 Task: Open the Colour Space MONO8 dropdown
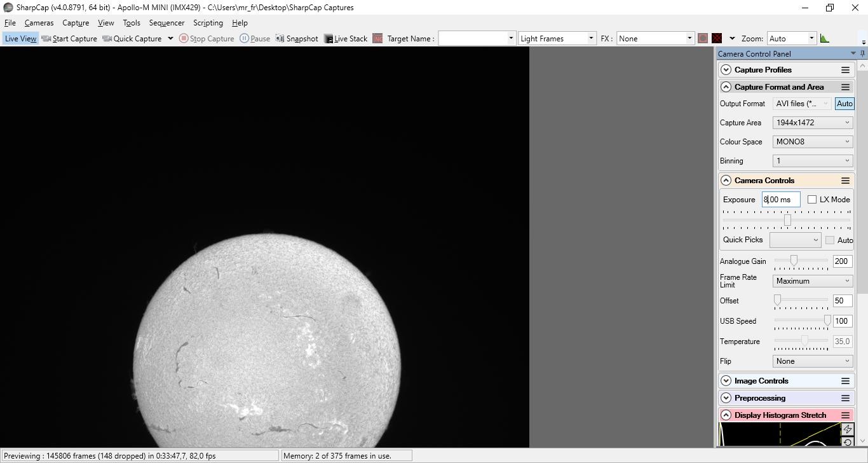813,142
